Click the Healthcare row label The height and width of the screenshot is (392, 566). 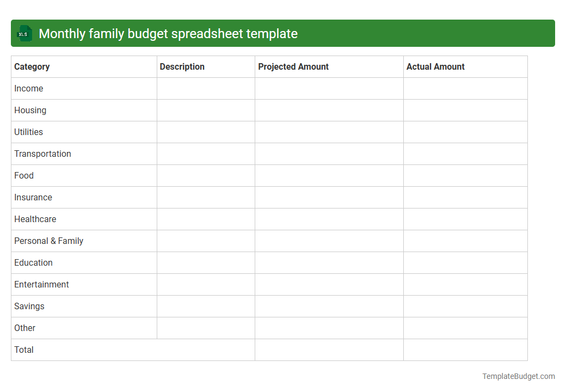click(35, 219)
